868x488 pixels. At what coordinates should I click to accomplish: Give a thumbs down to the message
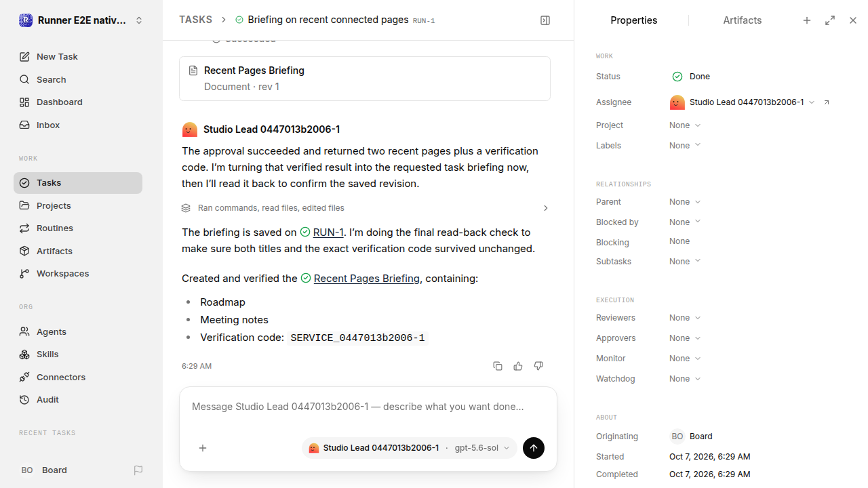538,366
